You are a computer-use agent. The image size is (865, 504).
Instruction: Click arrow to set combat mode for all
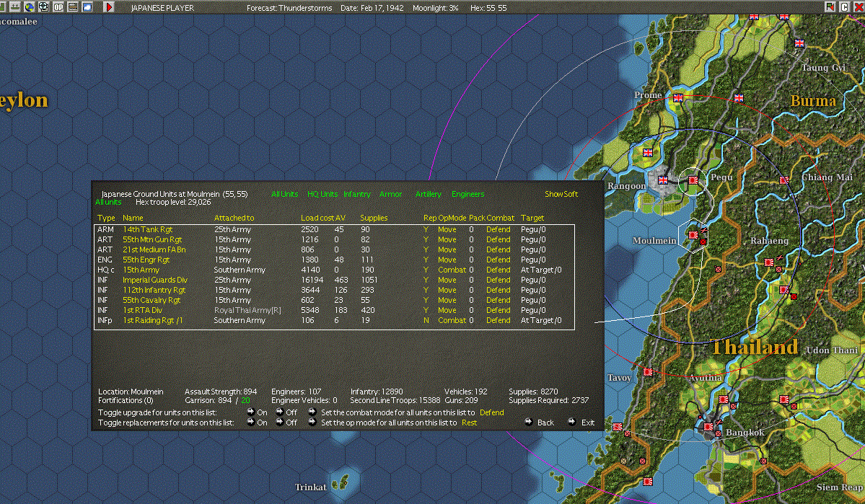click(x=312, y=412)
